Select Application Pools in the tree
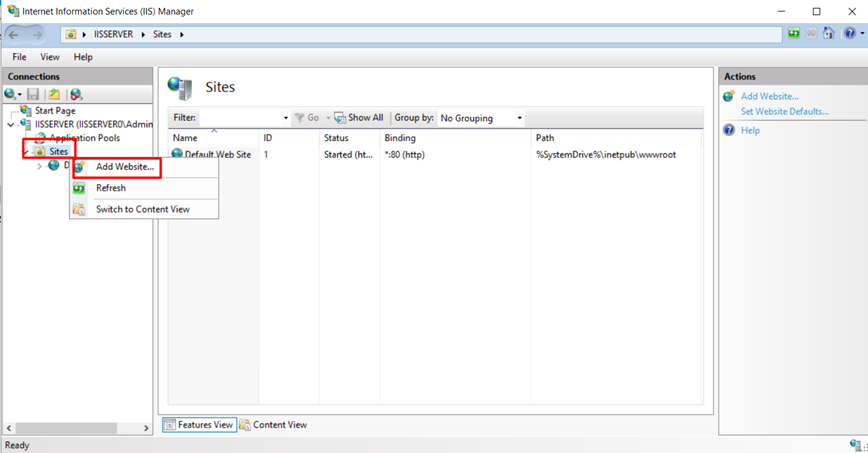The image size is (868, 453). click(x=85, y=138)
